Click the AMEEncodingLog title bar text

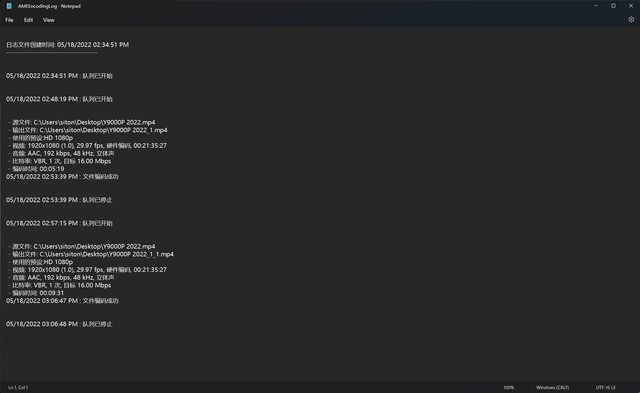pos(49,6)
